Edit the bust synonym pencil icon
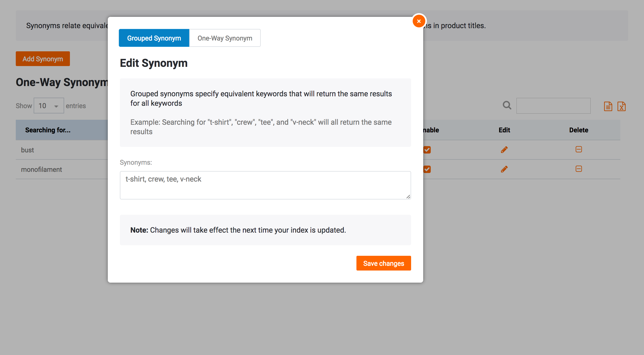 (504, 150)
